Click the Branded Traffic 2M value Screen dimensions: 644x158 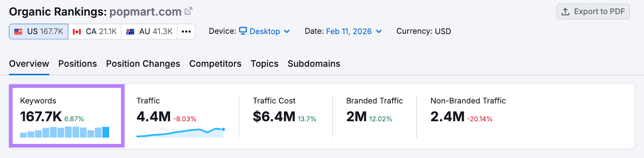(x=357, y=117)
